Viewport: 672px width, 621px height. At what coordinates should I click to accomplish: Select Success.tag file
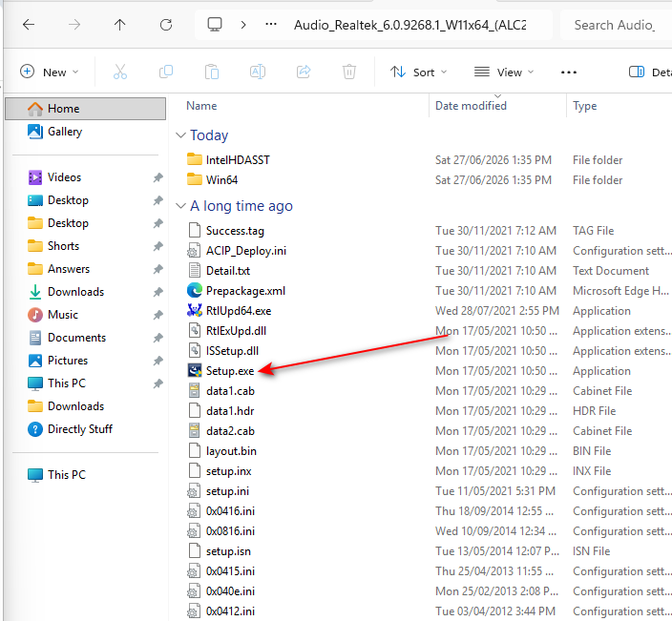click(x=235, y=231)
